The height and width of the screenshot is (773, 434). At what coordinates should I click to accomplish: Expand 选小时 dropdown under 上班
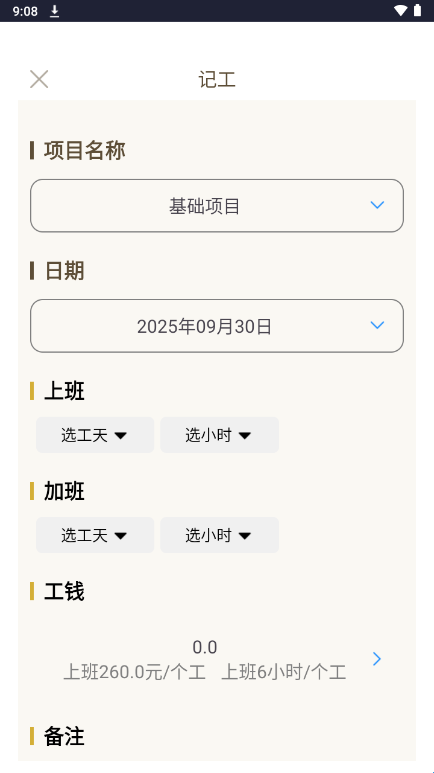click(x=219, y=435)
